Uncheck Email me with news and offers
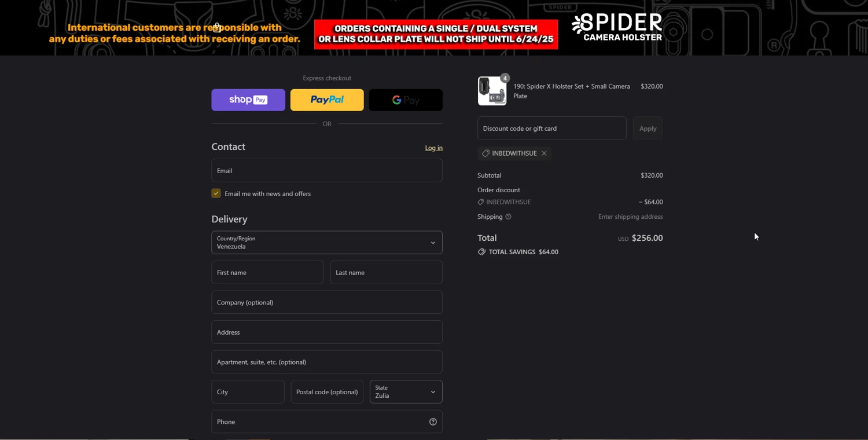The image size is (868, 440). point(216,193)
